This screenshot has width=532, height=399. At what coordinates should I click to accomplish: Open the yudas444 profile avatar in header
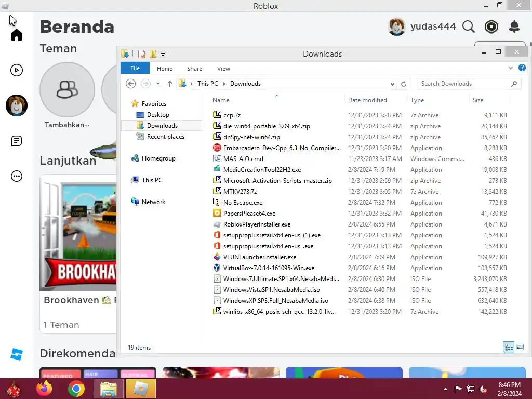(396, 26)
